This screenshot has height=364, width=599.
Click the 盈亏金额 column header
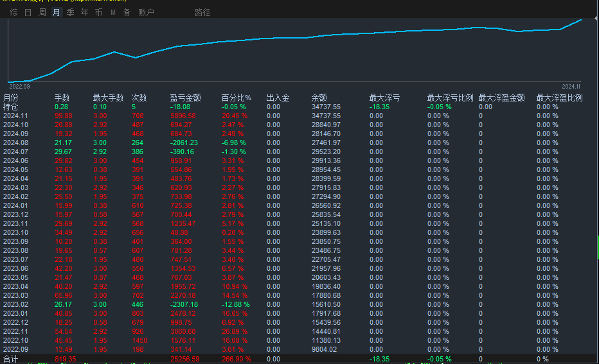pyautogui.click(x=185, y=98)
